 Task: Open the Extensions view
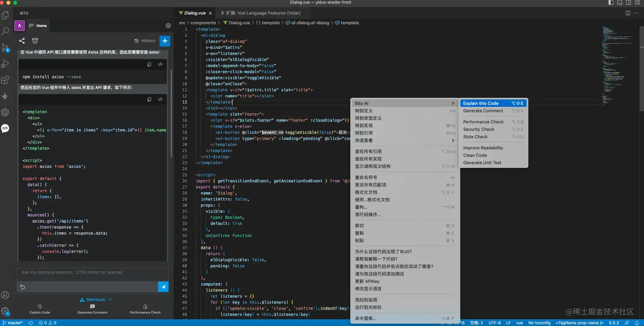pos(6,80)
